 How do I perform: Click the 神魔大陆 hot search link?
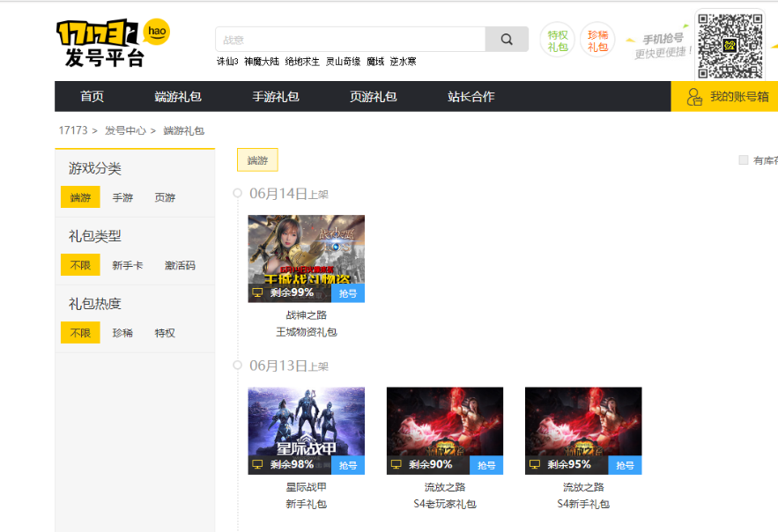[x=262, y=62]
